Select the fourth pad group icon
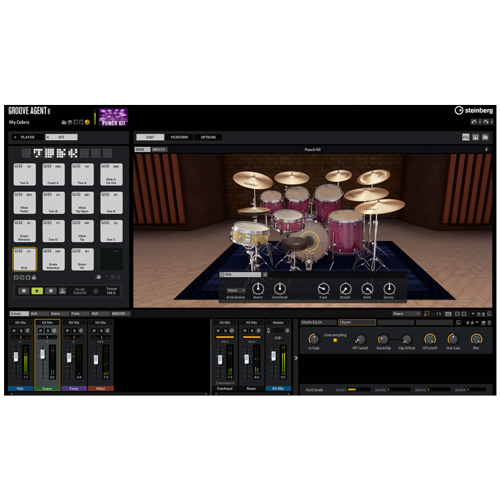The image size is (500, 500). [x=61, y=153]
